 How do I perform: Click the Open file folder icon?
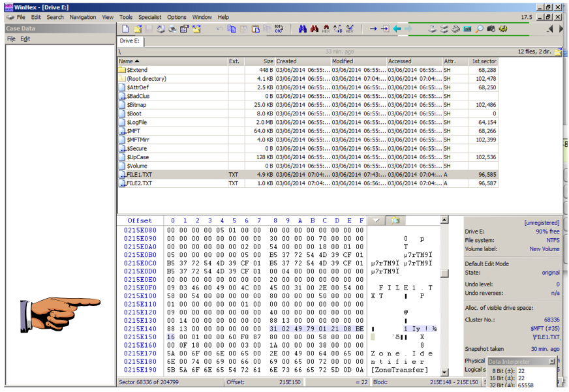pos(138,29)
